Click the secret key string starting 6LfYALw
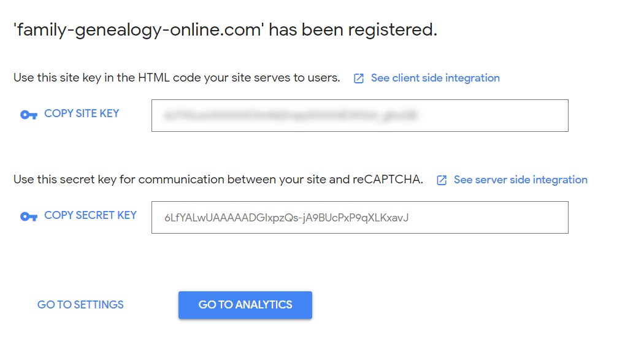The width and height of the screenshot is (644, 352). 286,218
